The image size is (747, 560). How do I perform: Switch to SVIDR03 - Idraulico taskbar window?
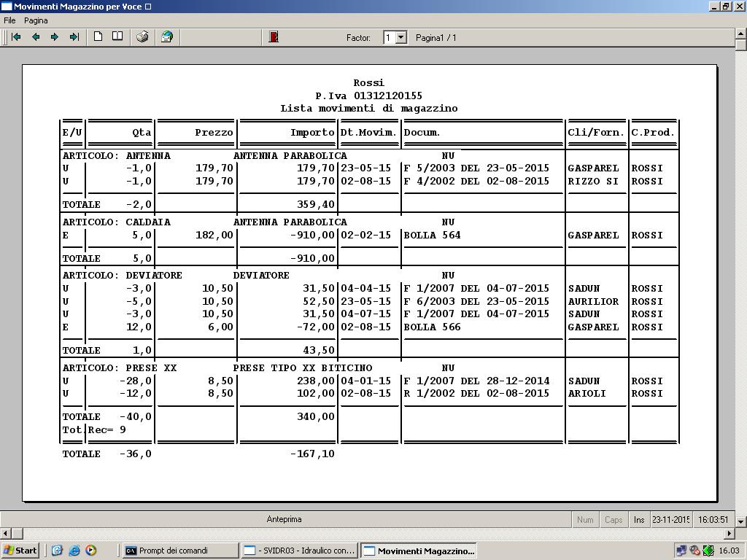pos(300,551)
